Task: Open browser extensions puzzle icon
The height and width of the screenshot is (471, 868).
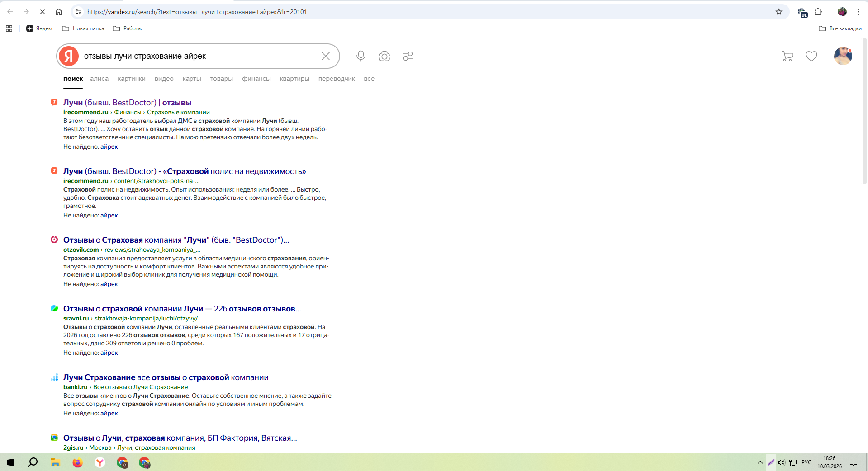Action: (x=818, y=12)
